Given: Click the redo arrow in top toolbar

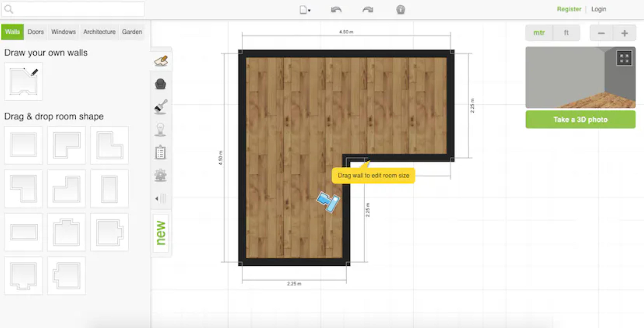Looking at the screenshot, I should (367, 10).
